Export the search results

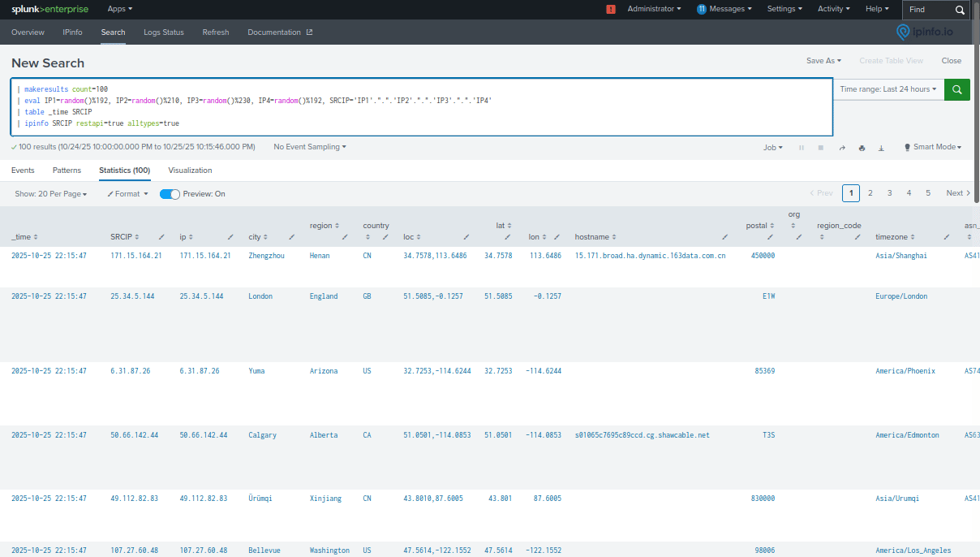881,147
